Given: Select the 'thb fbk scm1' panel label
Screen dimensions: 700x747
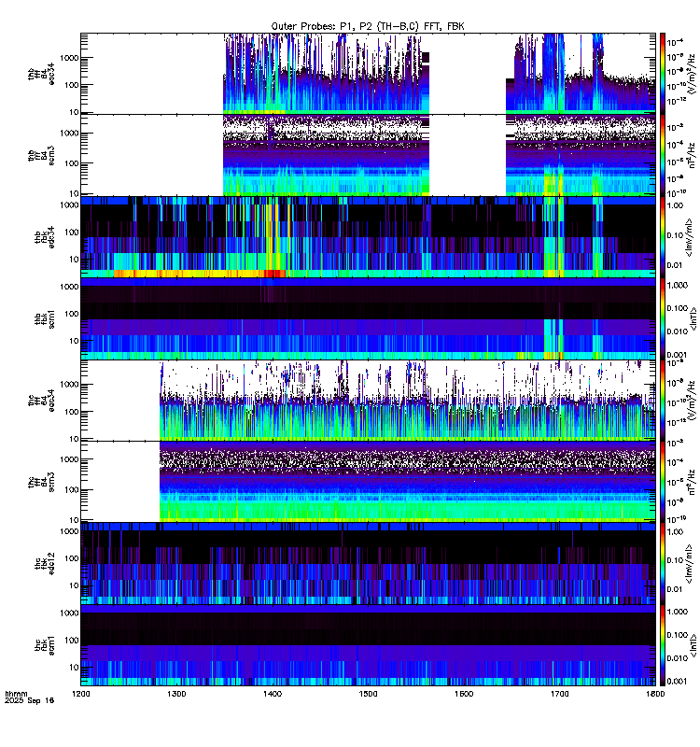Looking at the screenshot, I should (x=44, y=318).
